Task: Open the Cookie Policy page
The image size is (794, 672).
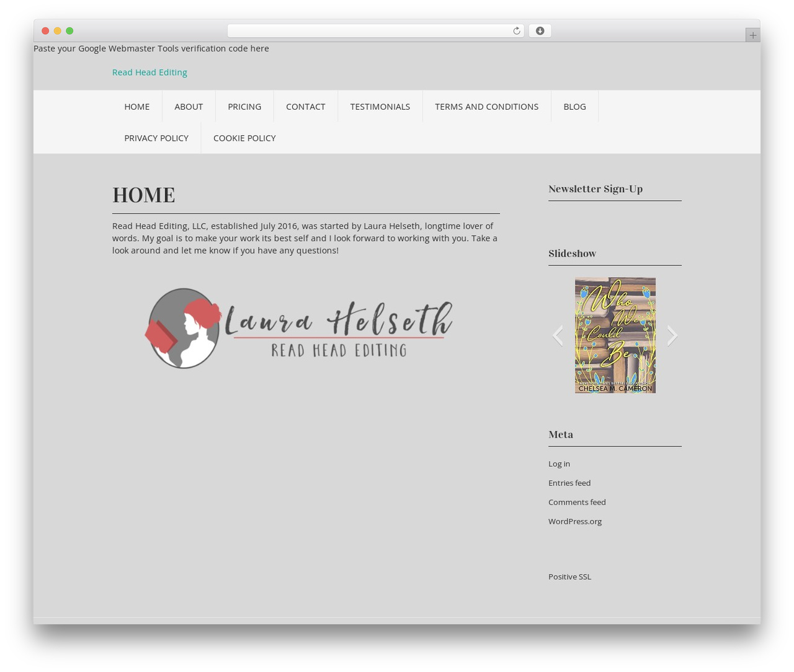Action: (244, 138)
